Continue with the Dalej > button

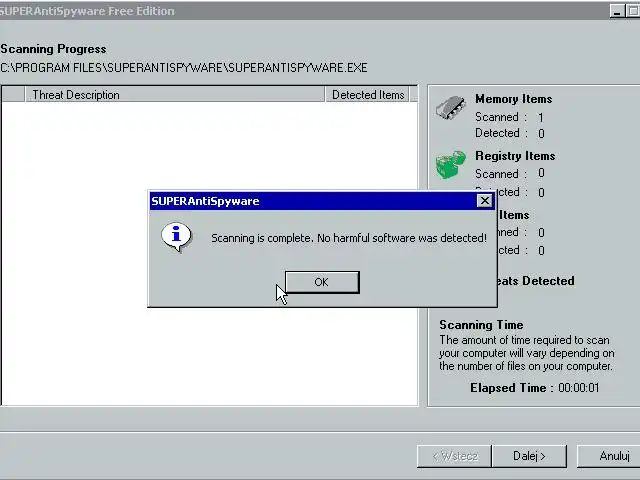(x=529, y=456)
